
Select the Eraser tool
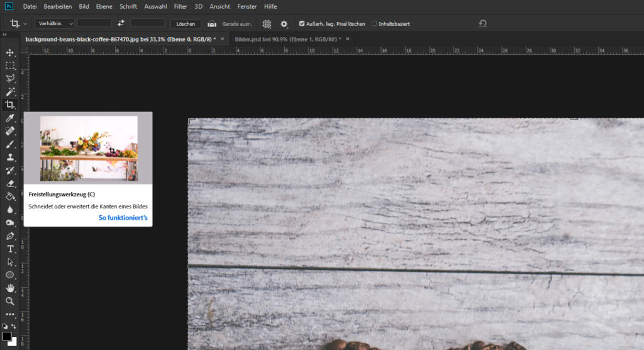(x=10, y=183)
